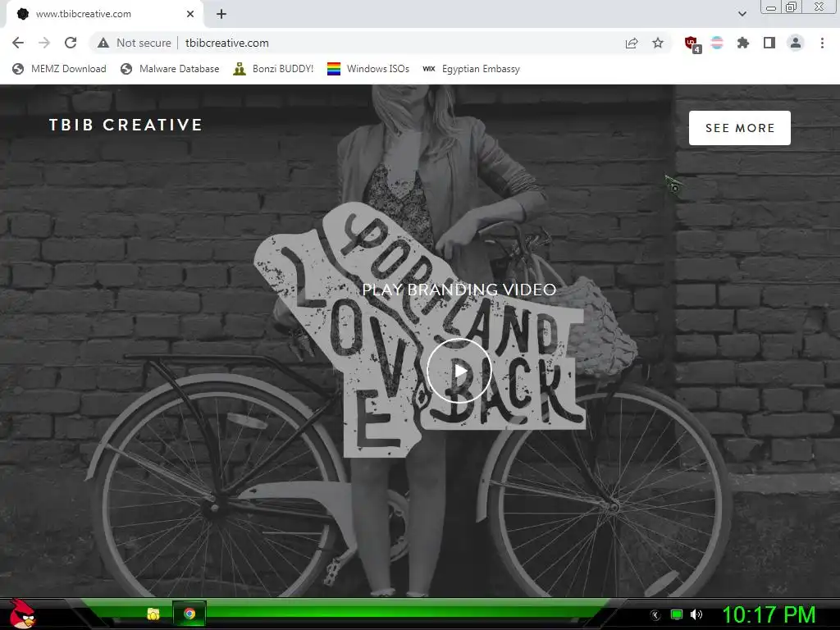Open a new tab with the plus button
The image size is (840, 630).
point(221,14)
